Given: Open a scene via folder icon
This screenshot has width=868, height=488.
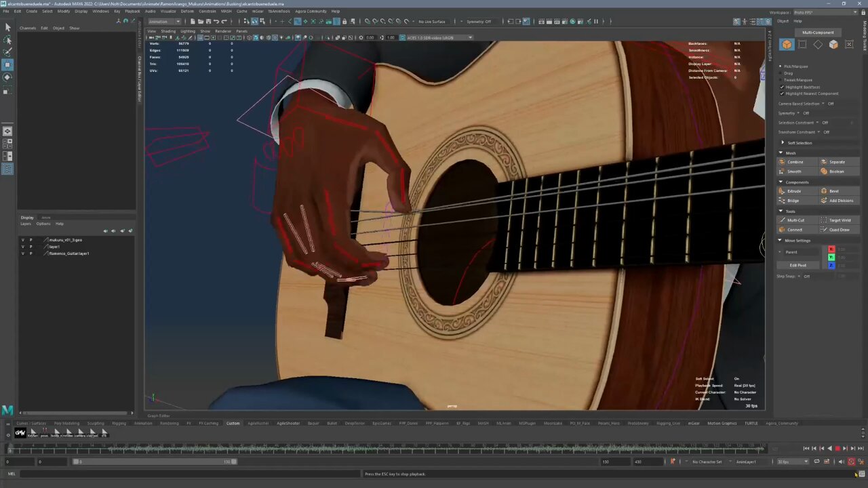Looking at the screenshot, I should [200, 21].
